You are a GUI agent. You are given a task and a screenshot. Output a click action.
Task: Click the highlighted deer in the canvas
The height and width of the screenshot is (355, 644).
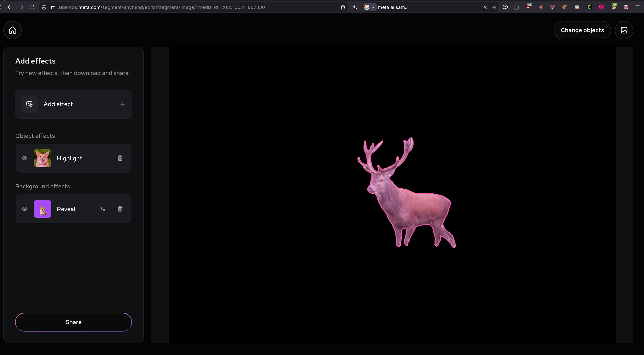pos(414,207)
